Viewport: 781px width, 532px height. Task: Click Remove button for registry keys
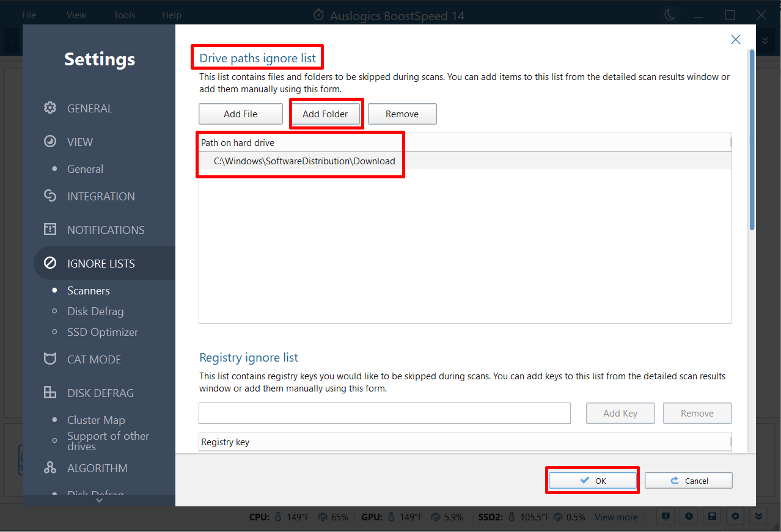(697, 414)
